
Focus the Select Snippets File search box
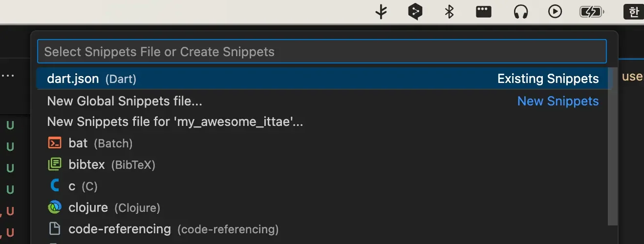pyautogui.click(x=322, y=52)
